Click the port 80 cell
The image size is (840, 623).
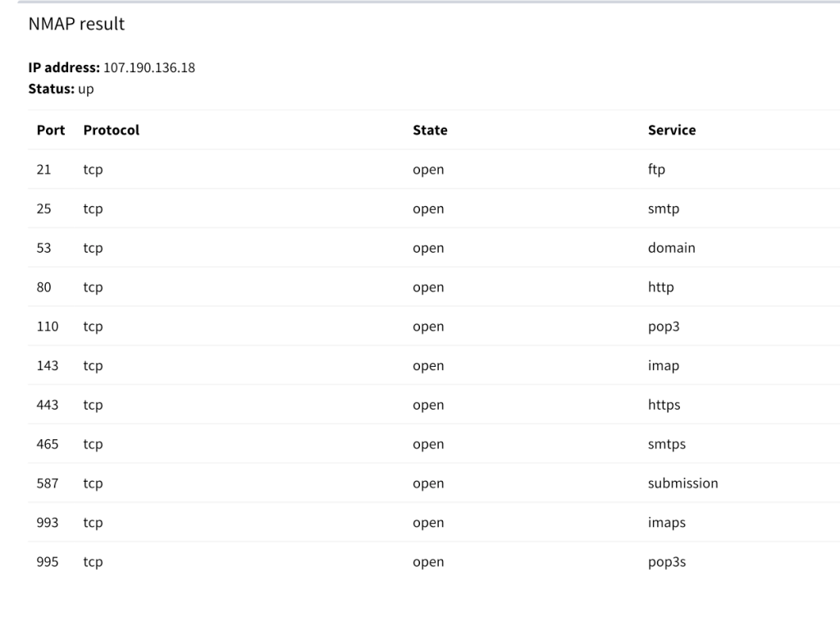click(44, 287)
